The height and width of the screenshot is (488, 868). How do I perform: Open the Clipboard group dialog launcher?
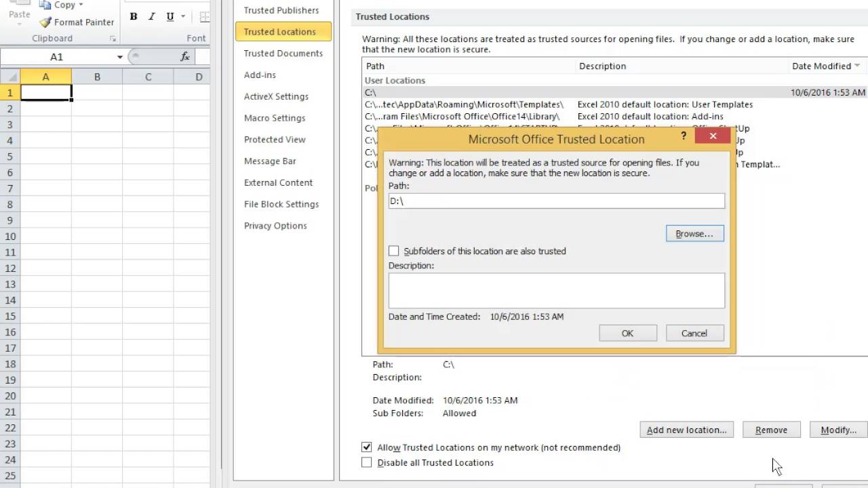coord(113,39)
